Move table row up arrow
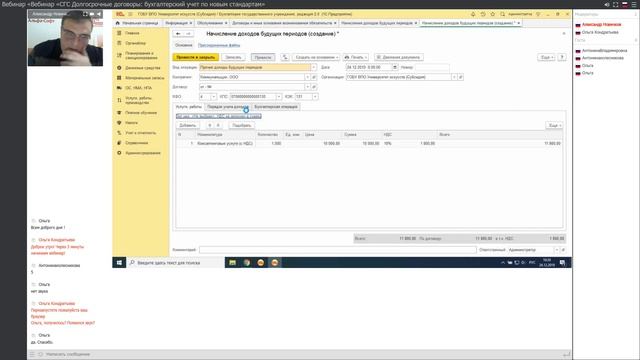 [210, 125]
